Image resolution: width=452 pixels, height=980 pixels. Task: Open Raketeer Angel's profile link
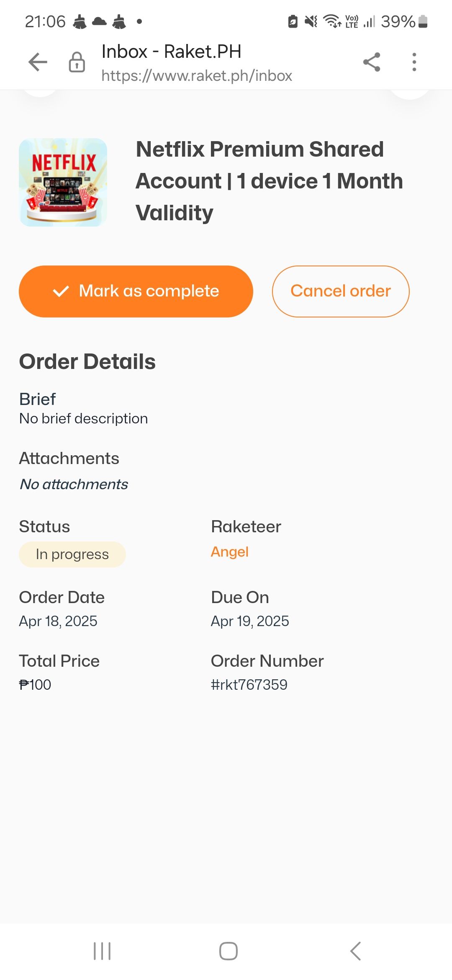tap(230, 552)
